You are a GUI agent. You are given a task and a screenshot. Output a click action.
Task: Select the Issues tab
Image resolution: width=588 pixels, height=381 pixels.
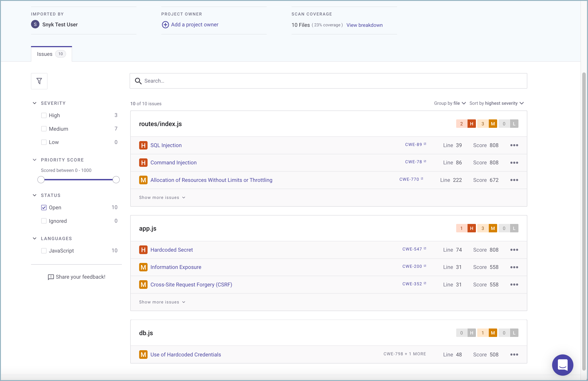click(51, 54)
